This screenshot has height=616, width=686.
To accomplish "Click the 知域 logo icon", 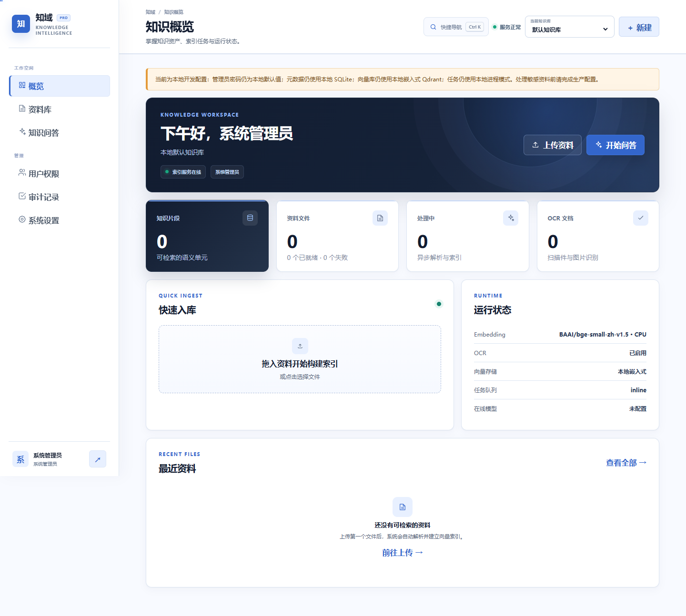I will point(20,24).
